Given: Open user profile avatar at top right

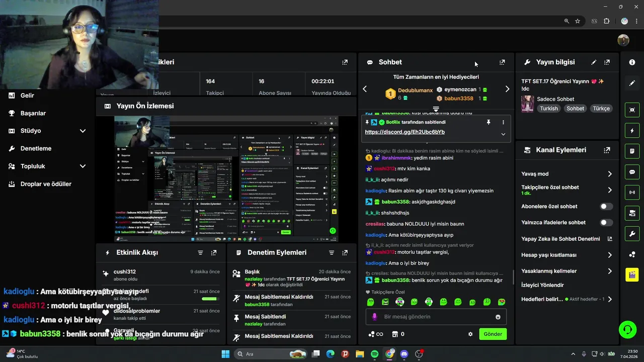Looking at the screenshot, I should point(623,40).
